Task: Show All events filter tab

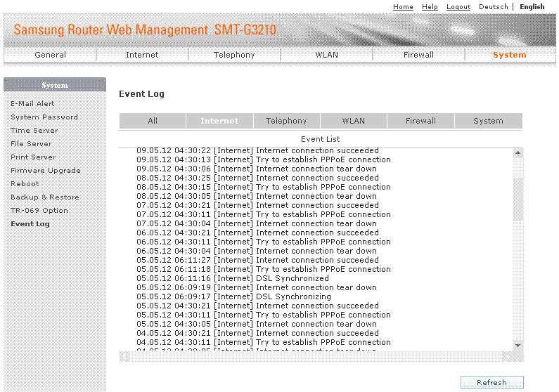Action: (153, 121)
